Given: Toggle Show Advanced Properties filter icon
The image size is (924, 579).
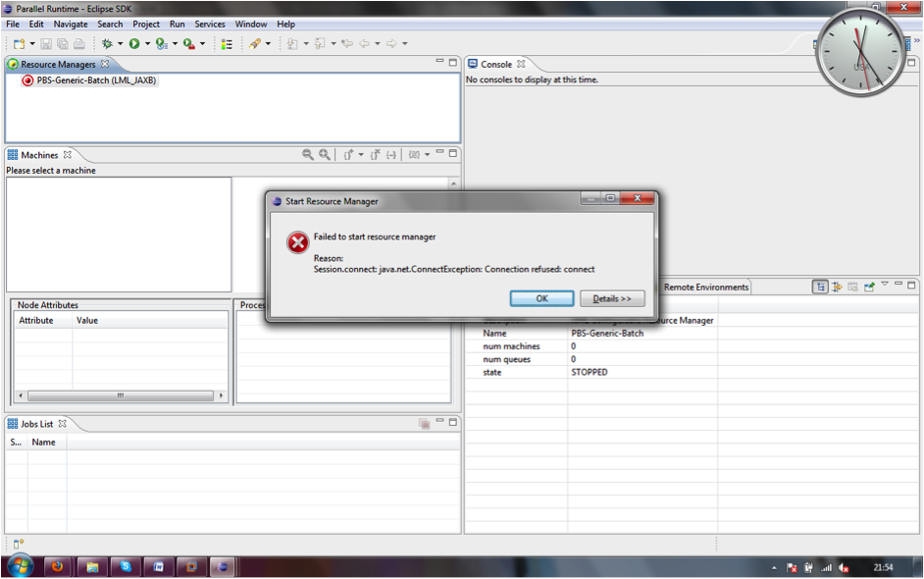Looking at the screenshot, I should [837, 288].
